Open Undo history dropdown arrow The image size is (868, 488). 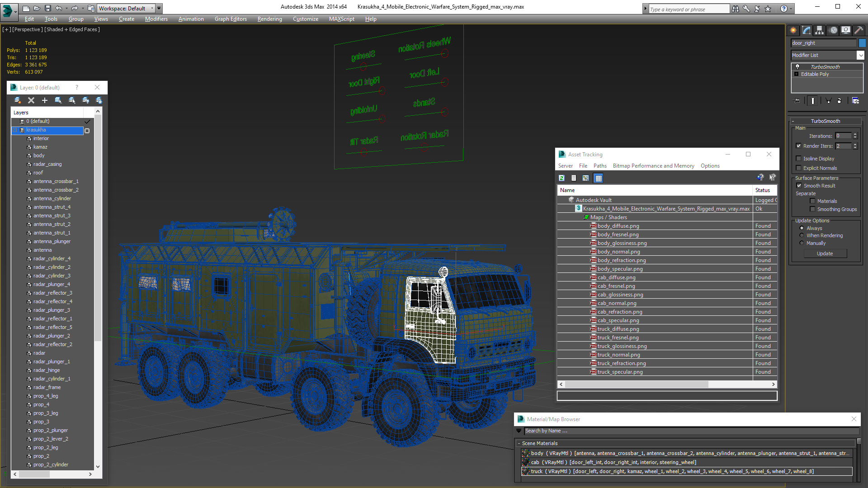click(67, 8)
